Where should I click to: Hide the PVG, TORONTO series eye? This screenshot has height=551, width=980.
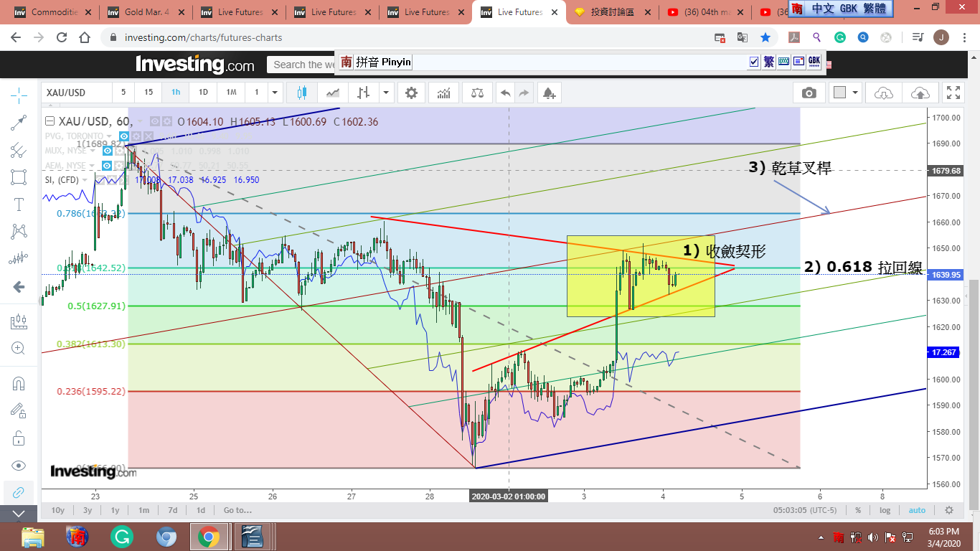(124, 136)
